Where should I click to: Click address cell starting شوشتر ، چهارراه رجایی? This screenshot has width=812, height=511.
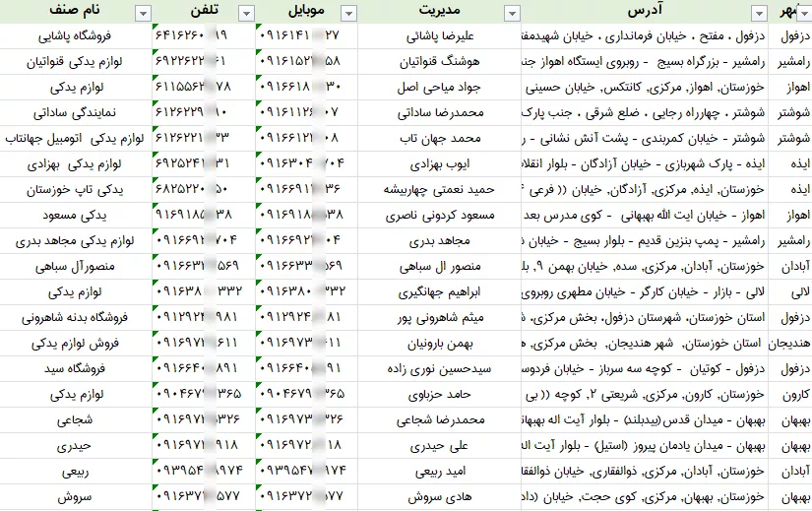pos(645,112)
